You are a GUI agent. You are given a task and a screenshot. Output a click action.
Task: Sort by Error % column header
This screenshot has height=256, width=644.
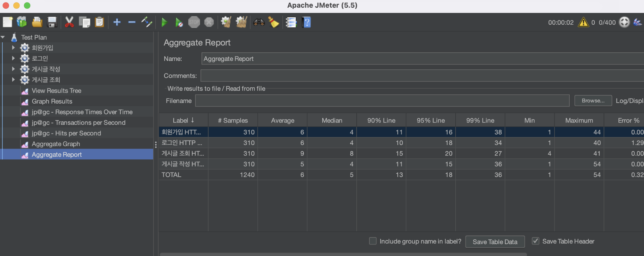pos(624,120)
